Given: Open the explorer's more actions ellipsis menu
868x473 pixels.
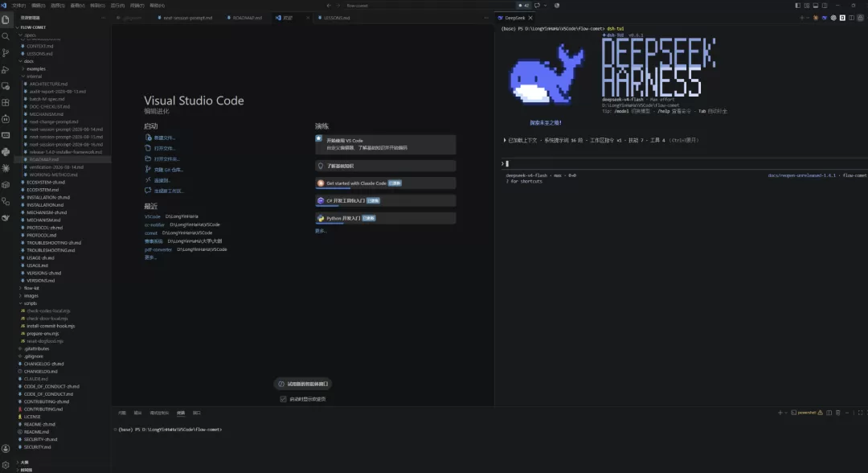Looking at the screenshot, I should [x=103, y=18].
